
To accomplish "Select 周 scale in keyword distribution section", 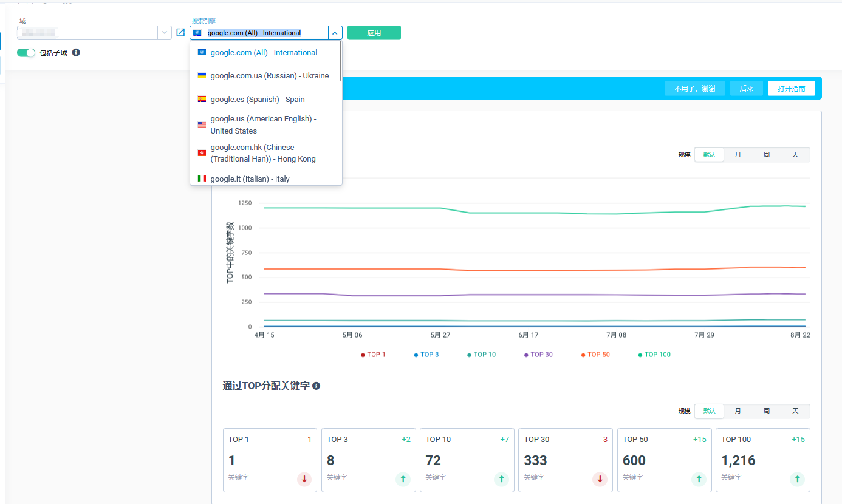I will [766, 411].
